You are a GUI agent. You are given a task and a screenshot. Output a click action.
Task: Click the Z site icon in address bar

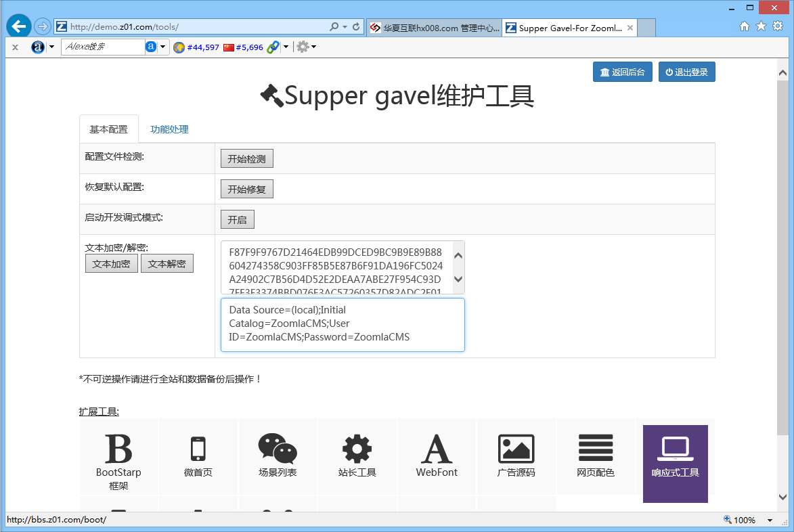point(62,26)
